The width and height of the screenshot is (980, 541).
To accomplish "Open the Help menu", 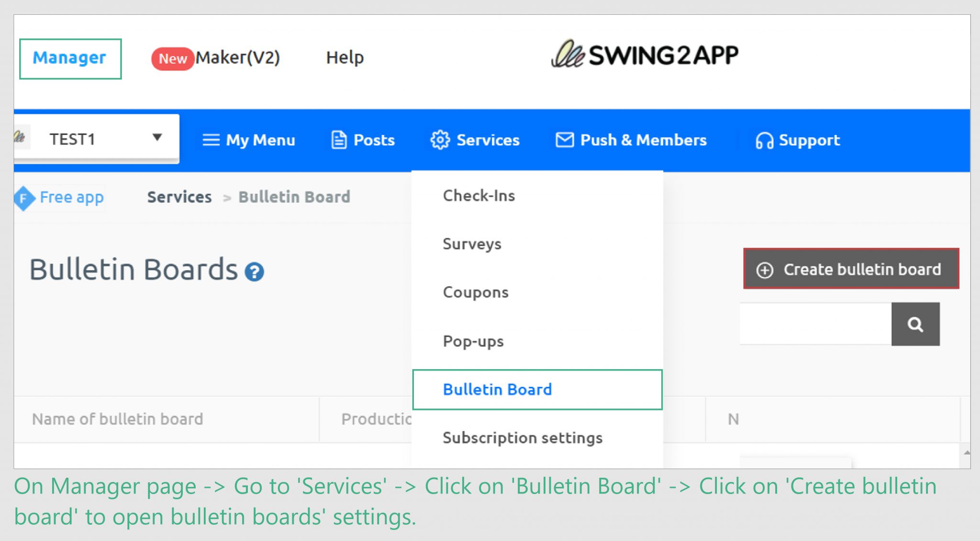I will click(345, 57).
